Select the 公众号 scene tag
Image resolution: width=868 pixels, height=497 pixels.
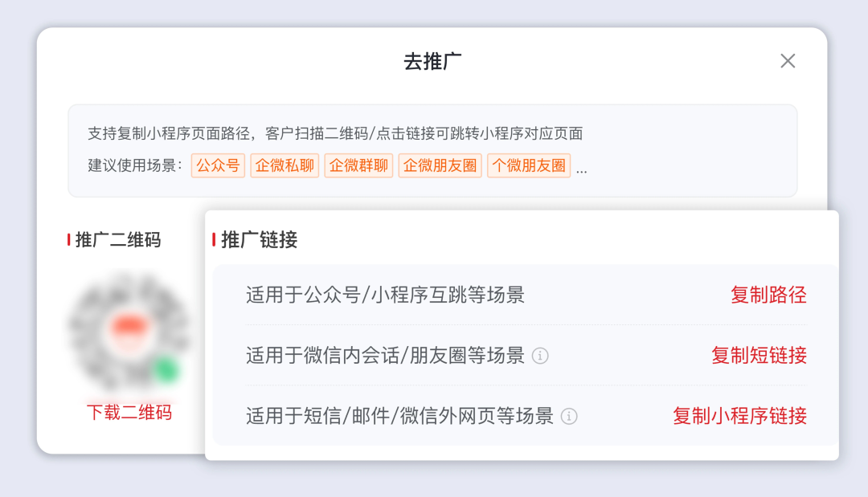coord(218,166)
